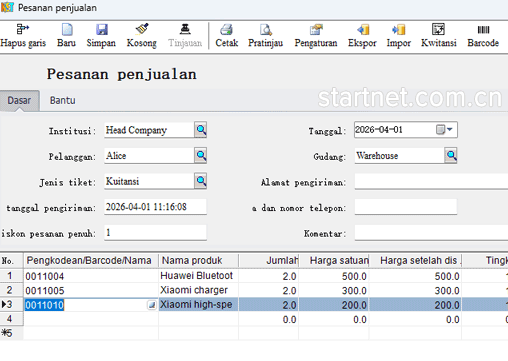Select row header number 4
This screenshot has height=361, width=508.
pos(11,319)
